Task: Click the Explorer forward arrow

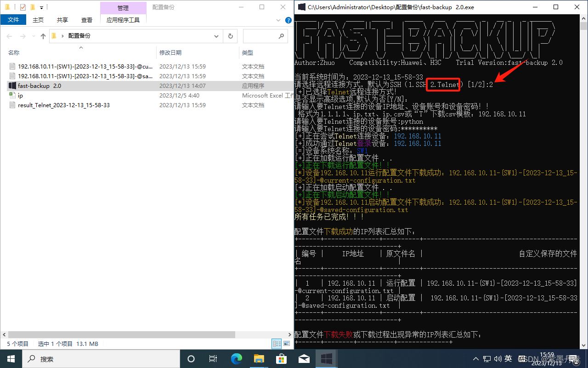Action: pos(23,36)
